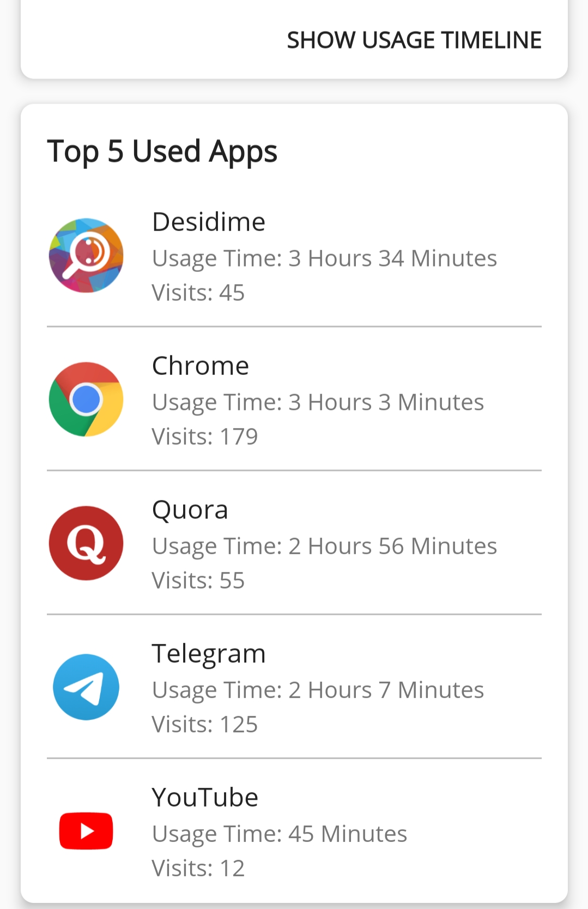Select the Quora app name
Viewport: 588px width, 909px height.
[x=190, y=510]
